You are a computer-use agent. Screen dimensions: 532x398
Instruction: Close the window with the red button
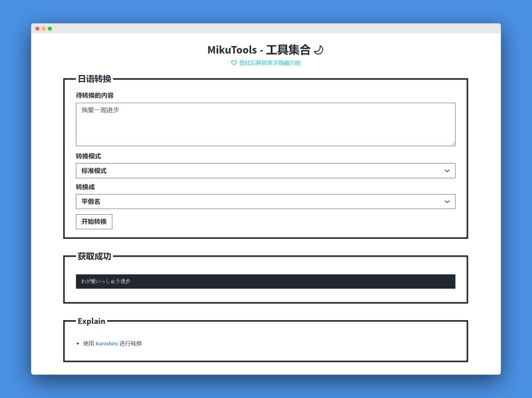tap(37, 29)
